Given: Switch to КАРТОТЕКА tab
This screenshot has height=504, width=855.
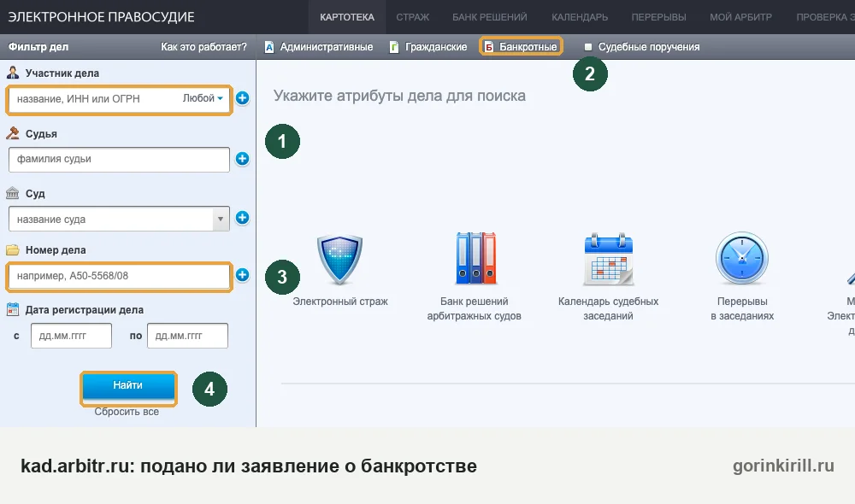Looking at the screenshot, I should (x=347, y=17).
